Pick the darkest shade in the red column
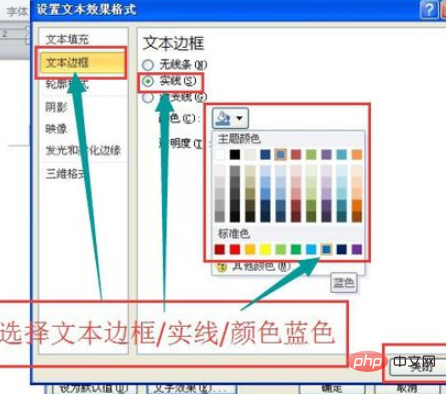 [x=296, y=217]
